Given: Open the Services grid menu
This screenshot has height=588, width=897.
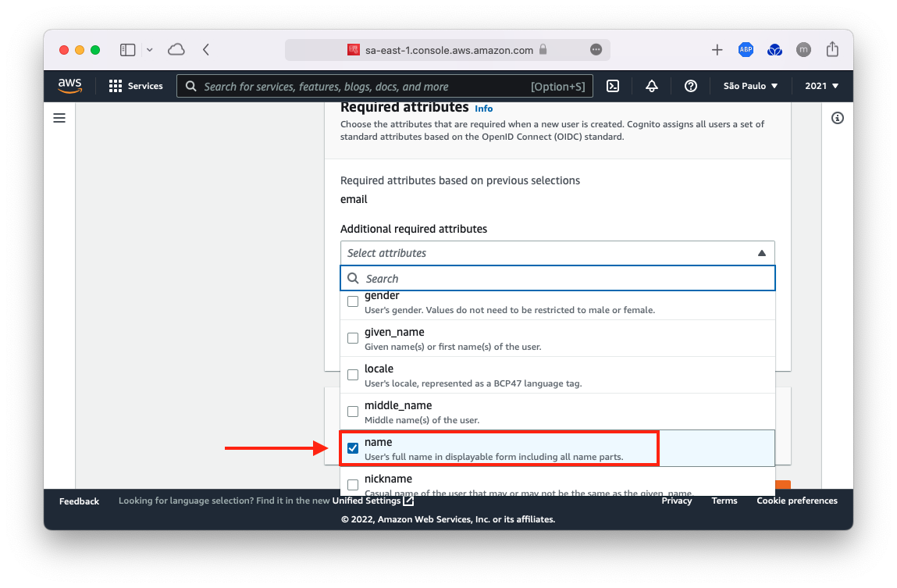Looking at the screenshot, I should [136, 86].
